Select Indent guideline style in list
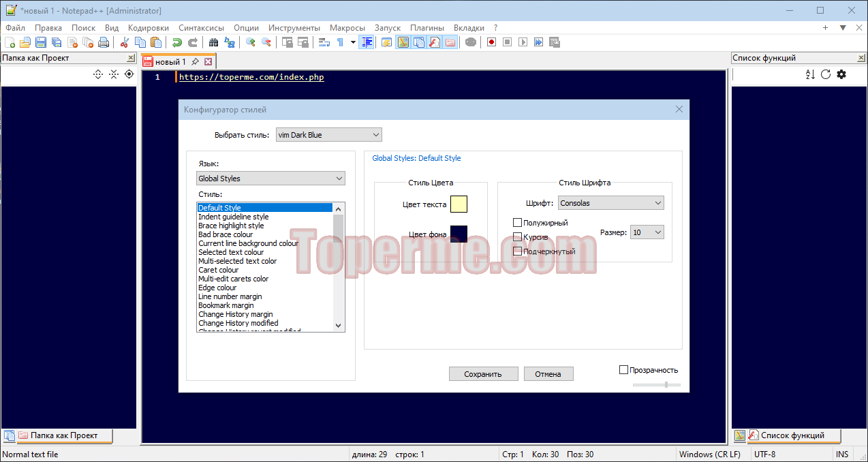 [264, 217]
